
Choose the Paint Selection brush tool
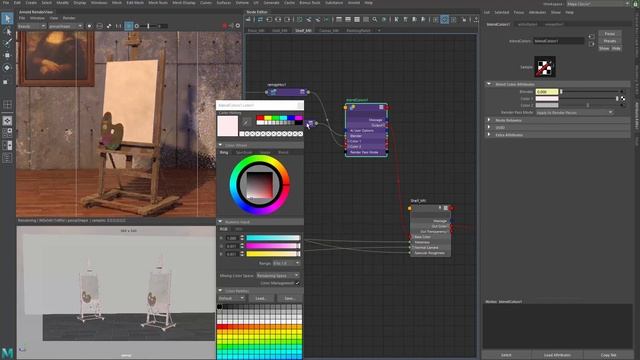point(7,43)
